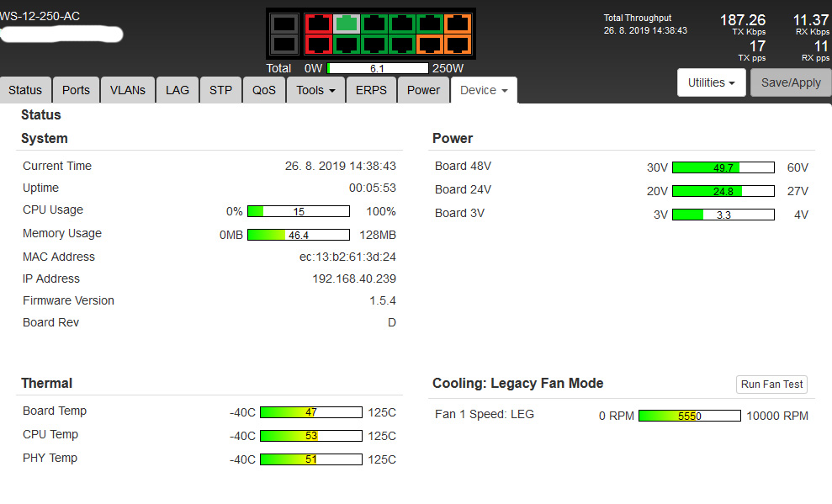The image size is (832, 504).
Task: Select the red port in the bottom row
Action: coord(317,44)
